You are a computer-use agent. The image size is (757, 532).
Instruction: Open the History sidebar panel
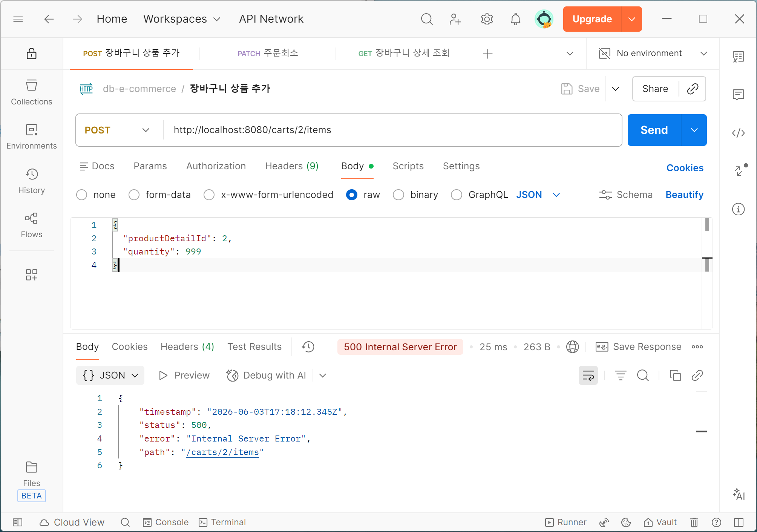(32, 181)
